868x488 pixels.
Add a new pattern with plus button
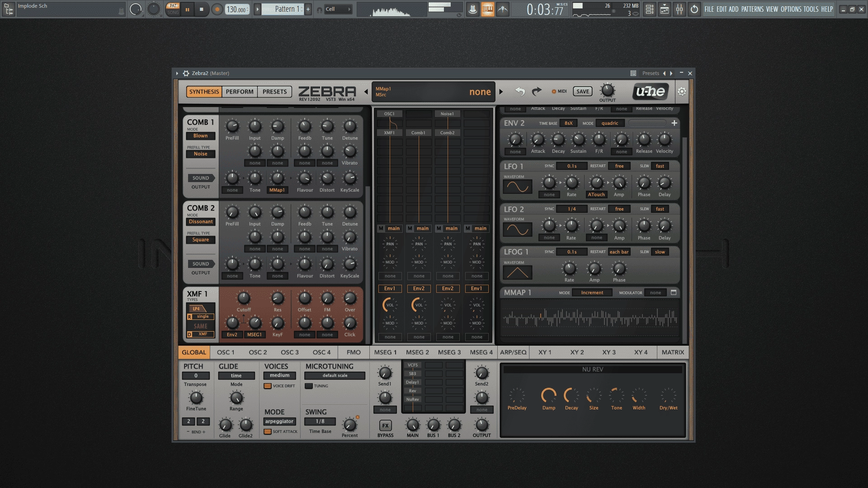coord(308,9)
